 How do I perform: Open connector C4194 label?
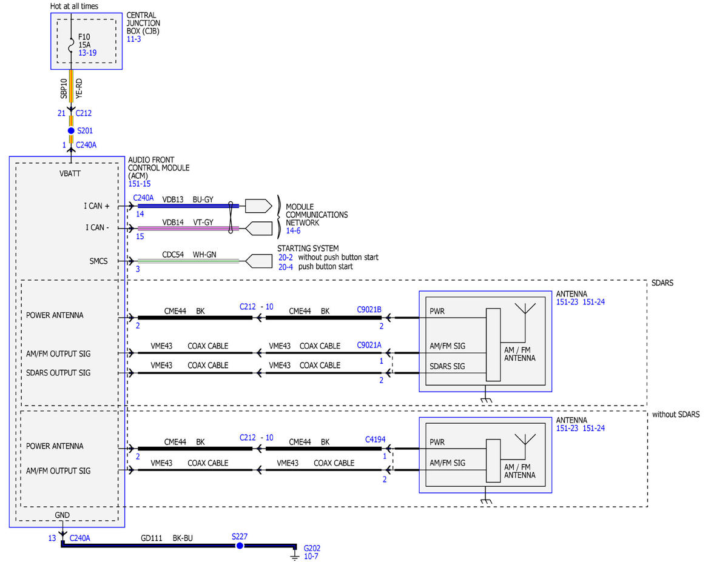(x=376, y=438)
